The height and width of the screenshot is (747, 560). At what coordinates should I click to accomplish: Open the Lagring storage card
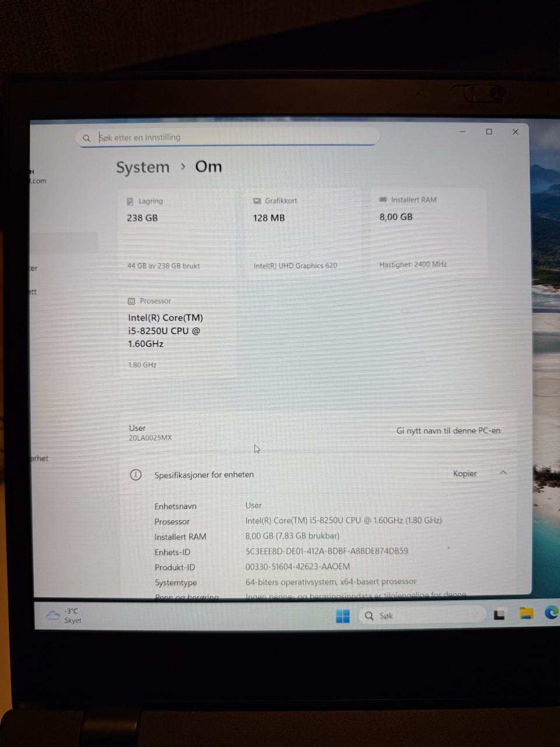(177, 233)
